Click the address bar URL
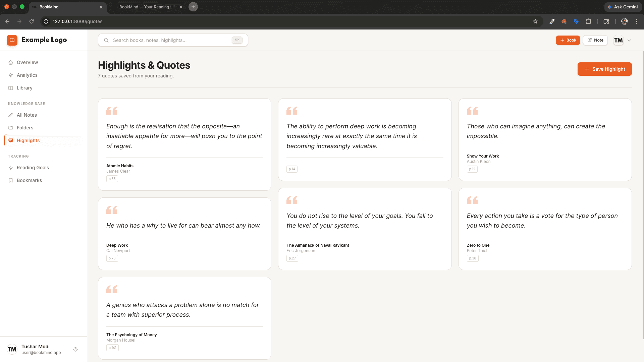This screenshot has width=644, height=362. point(77,21)
